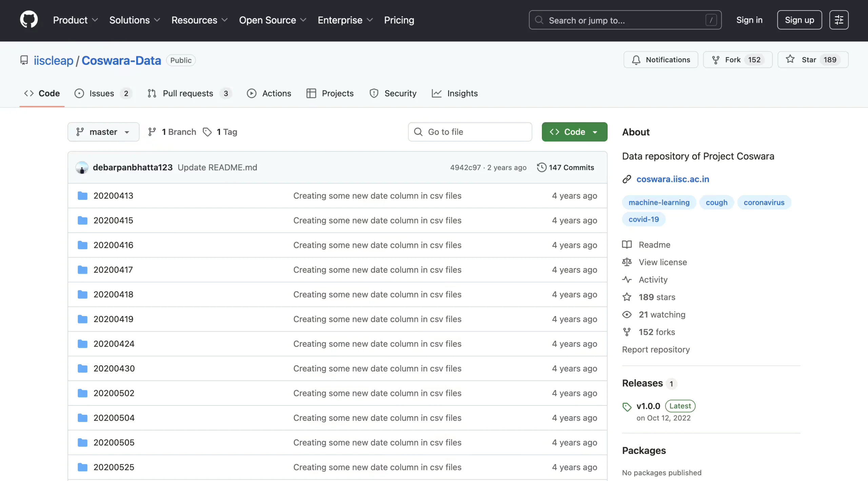
Task: Click the debarpanbhatta123 avatar thumbnail
Action: click(x=82, y=167)
